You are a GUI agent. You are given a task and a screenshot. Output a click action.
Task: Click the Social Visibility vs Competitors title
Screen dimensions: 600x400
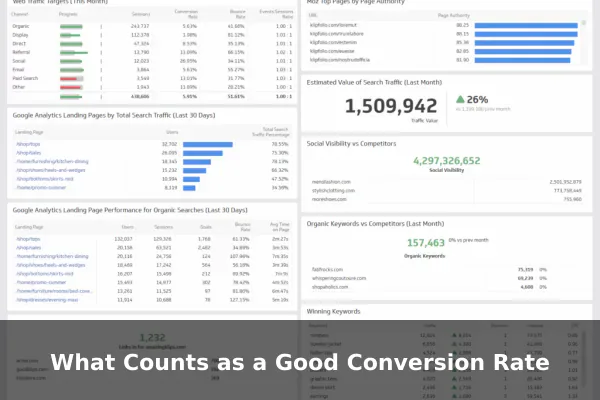point(351,144)
